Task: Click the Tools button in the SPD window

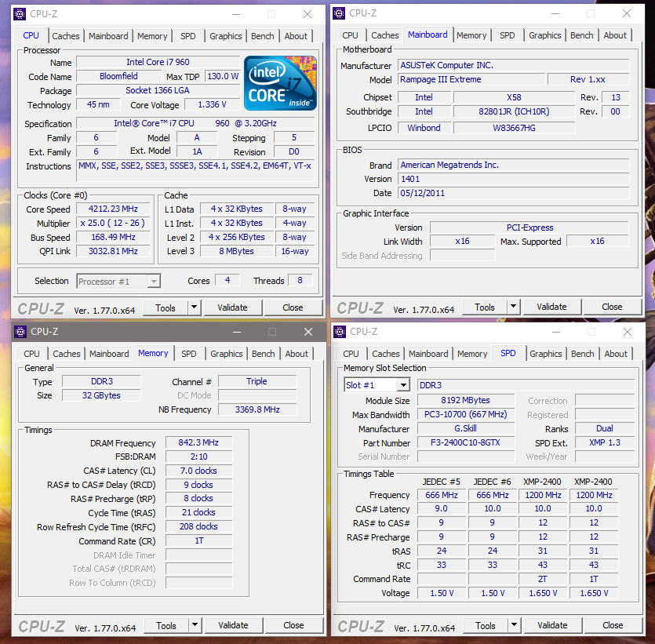Action: 486,625
